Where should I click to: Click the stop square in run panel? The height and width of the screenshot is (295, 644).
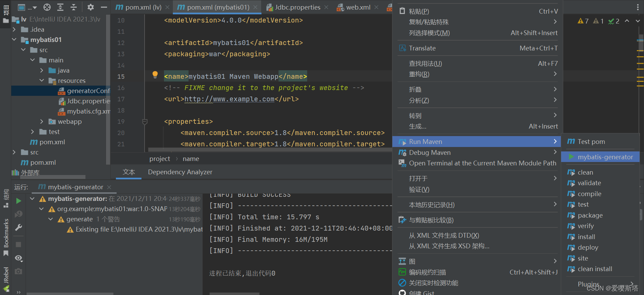(18, 245)
